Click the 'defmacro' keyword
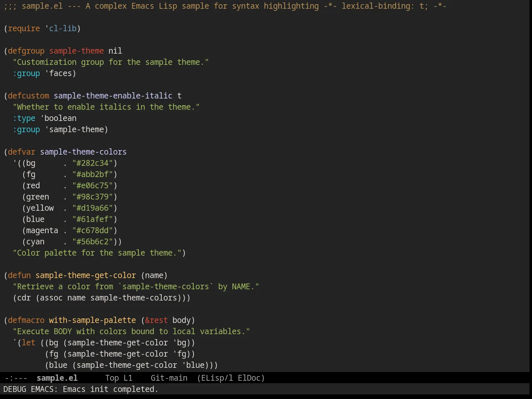The image size is (532, 399). pyautogui.click(x=26, y=320)
